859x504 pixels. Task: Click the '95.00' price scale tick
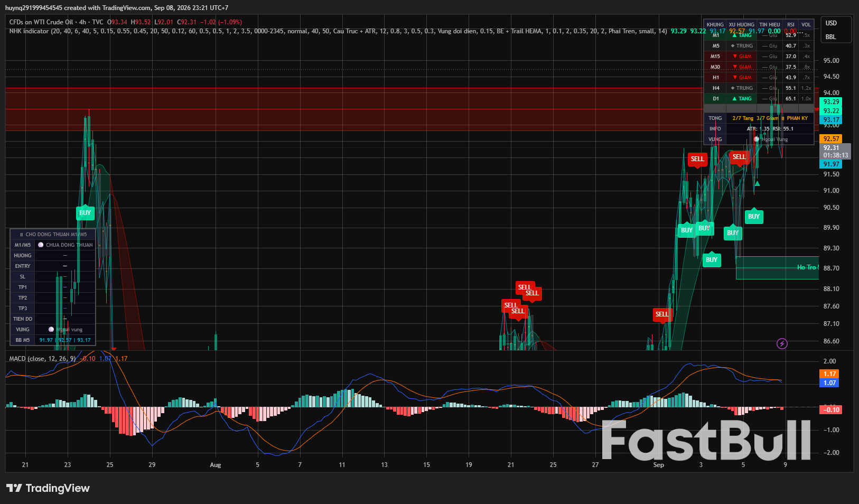(x=831, y=61)
